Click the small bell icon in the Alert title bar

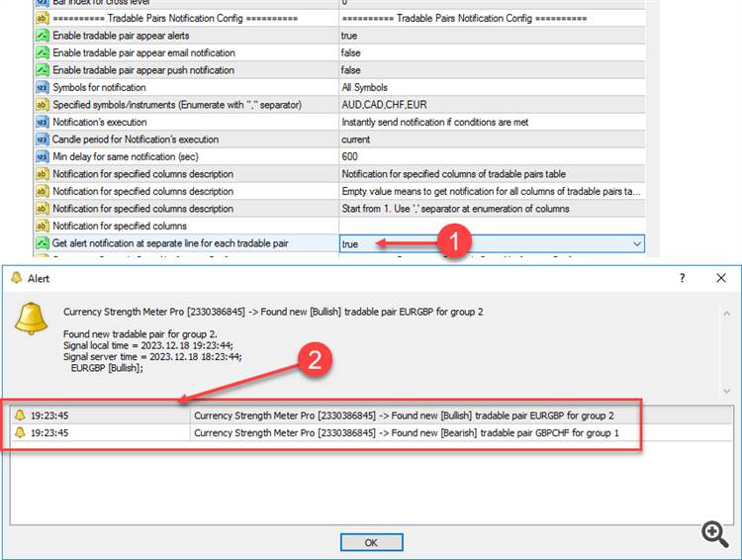point(17,277)
